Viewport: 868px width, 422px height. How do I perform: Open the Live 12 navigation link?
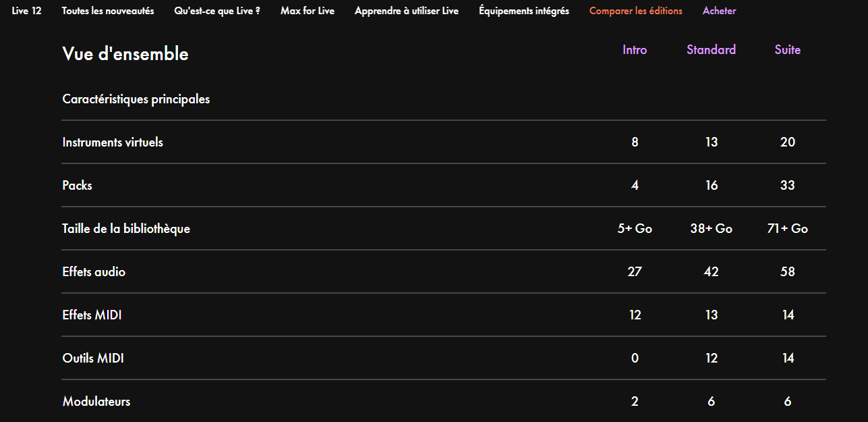click(x=26, y=11)
